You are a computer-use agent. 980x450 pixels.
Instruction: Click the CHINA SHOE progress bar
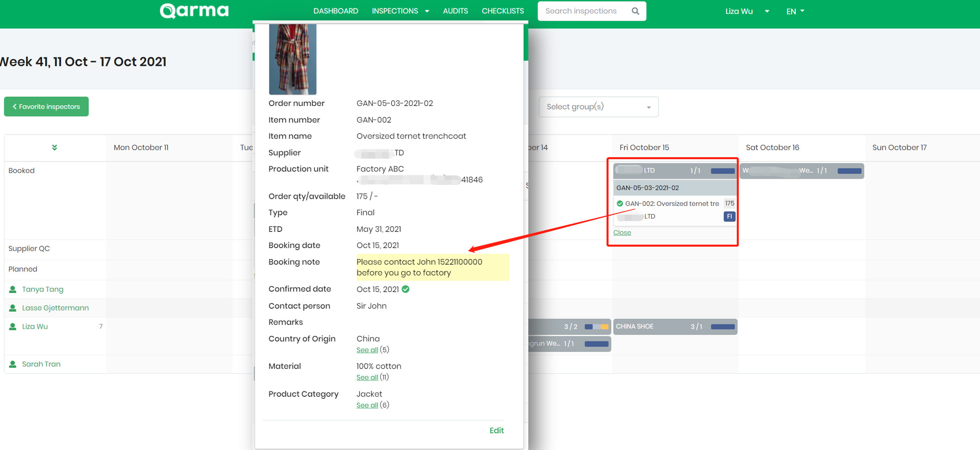point(722,327)
